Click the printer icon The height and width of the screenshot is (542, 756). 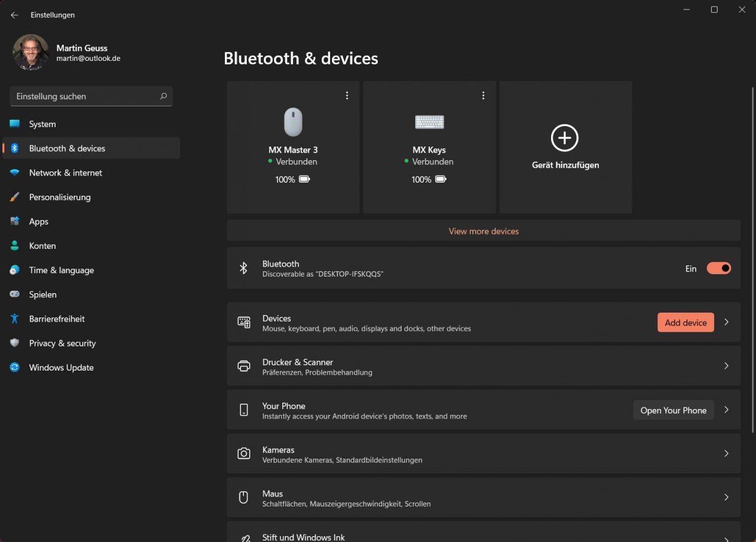pyautogui.click(x=243, y=366)
